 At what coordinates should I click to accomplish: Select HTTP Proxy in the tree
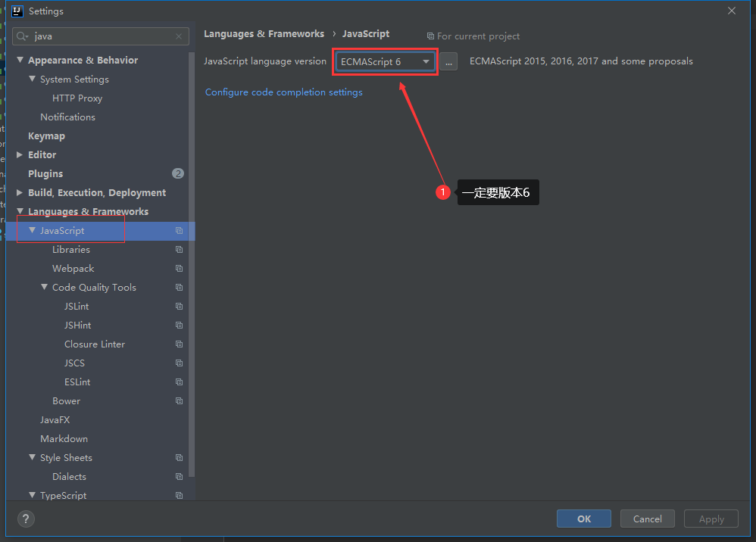pos(77,98)
